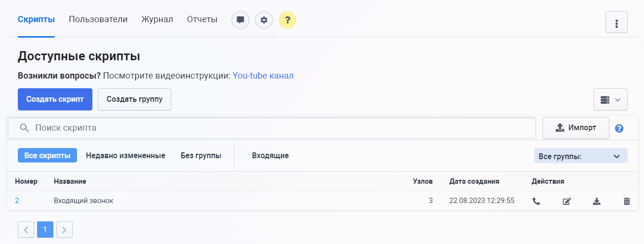Click the chat messages speech bubble icon
Viewport: 644px width, 244px height.
pyautogui.click(x=241, y=20)
